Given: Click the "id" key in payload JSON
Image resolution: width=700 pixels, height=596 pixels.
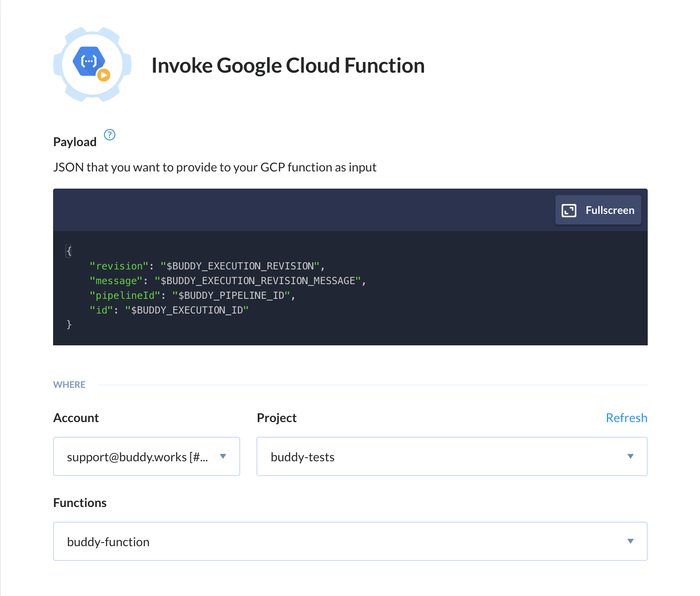Looking at the screenshot, I should pos(101,310).
